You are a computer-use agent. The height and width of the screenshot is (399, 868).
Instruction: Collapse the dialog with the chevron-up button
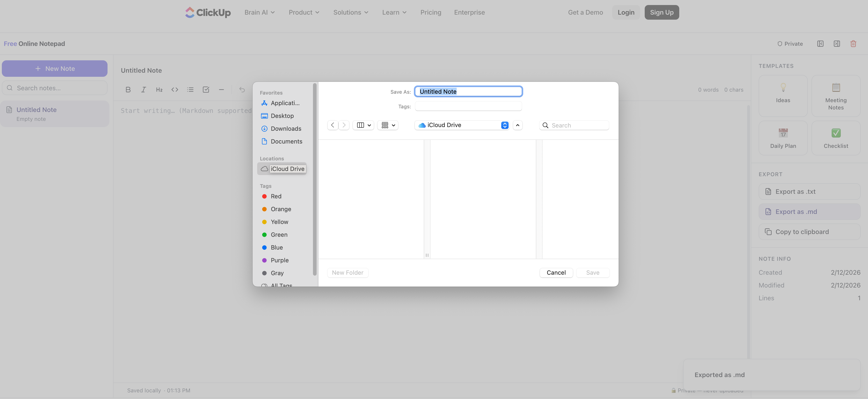(518, 125)
